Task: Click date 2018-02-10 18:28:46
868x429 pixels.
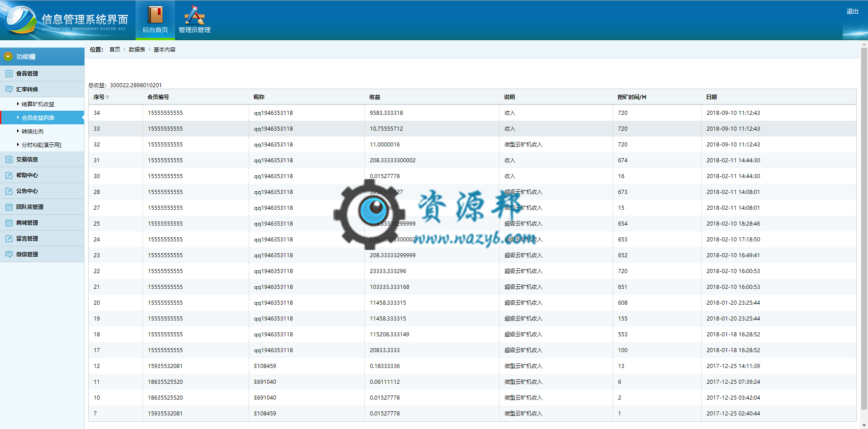Action: [x=733, y=224]
